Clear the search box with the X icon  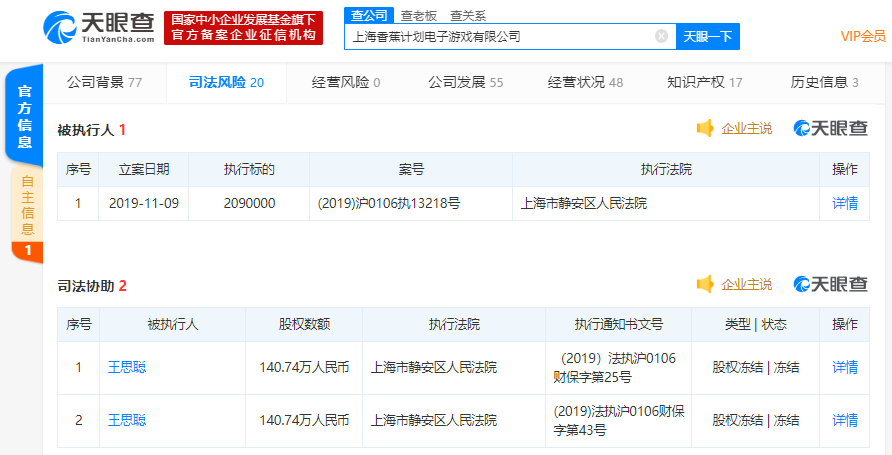pos(661,36)
